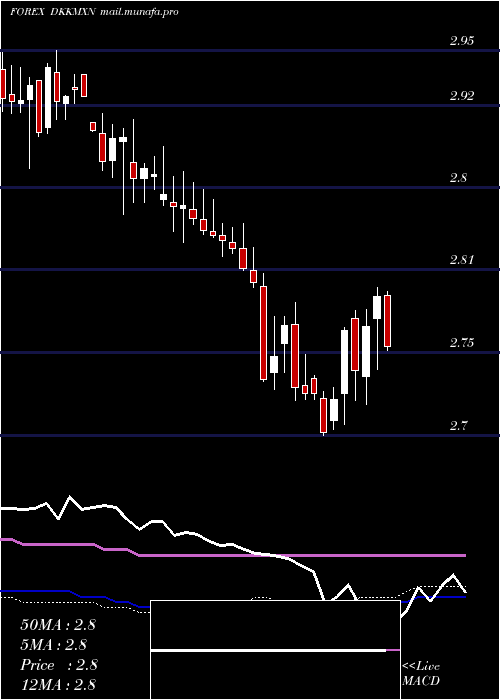
Task: Click the '50MA : 2.8' readout
Action: [x=58, y=625]
